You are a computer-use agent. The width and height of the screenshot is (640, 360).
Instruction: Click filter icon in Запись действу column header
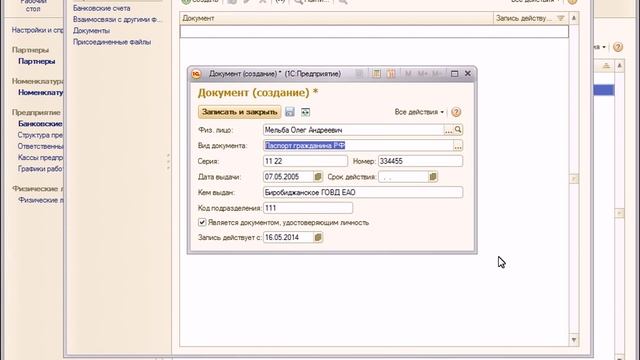[x=561, y=18]
